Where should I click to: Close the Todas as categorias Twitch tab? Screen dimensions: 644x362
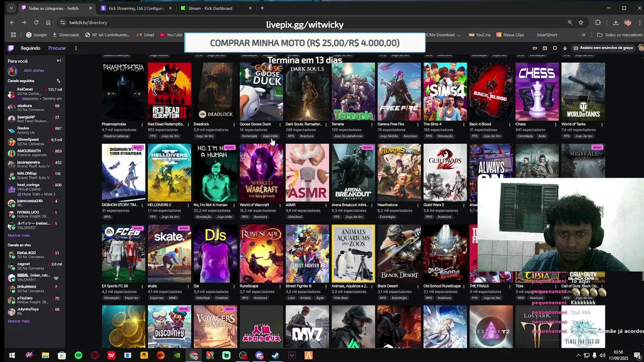coord(91,8)
